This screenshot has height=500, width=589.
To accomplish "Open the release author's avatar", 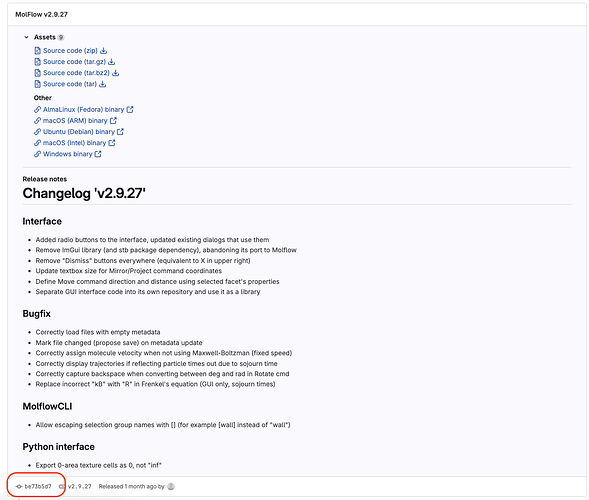I will pyautogui.click(x=171, y=486).
